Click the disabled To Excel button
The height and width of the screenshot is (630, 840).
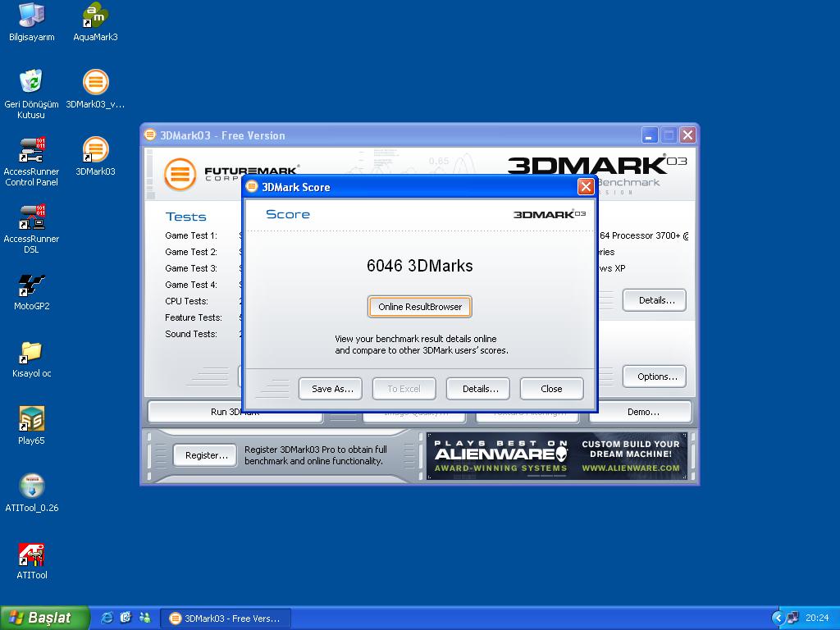(404, 389)
